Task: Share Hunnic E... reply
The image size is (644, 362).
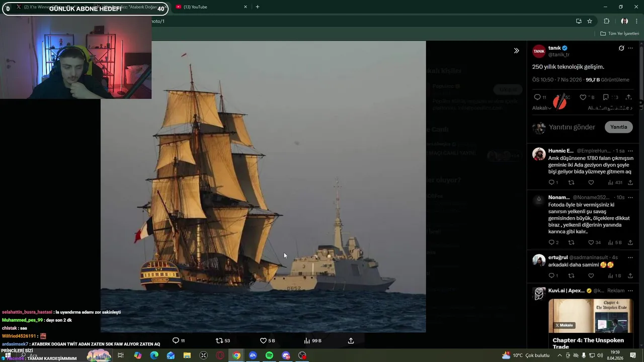Action: pos(630,183)
